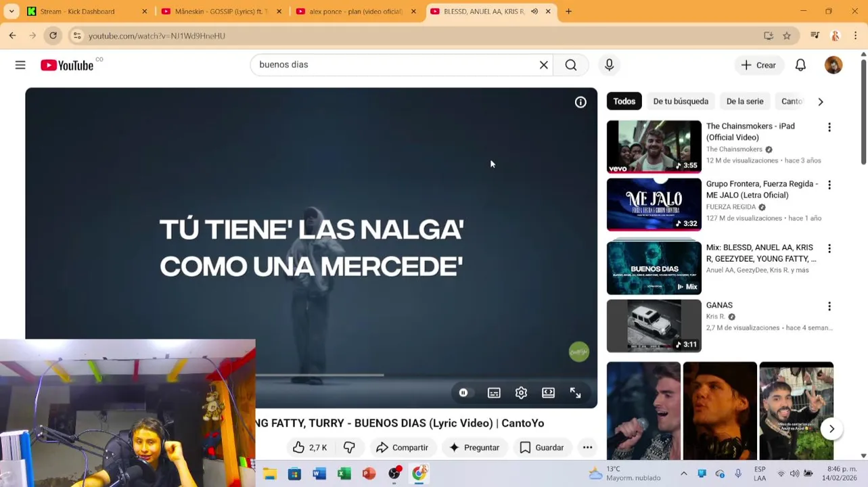
Task: Dislike the video
Action: click(350, 448)
